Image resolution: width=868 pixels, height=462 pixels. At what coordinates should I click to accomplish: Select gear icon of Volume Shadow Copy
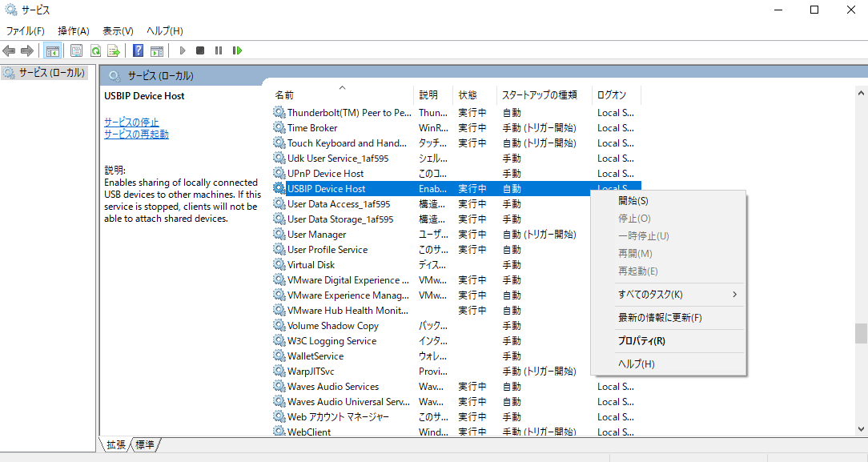[x=279, y=325]
